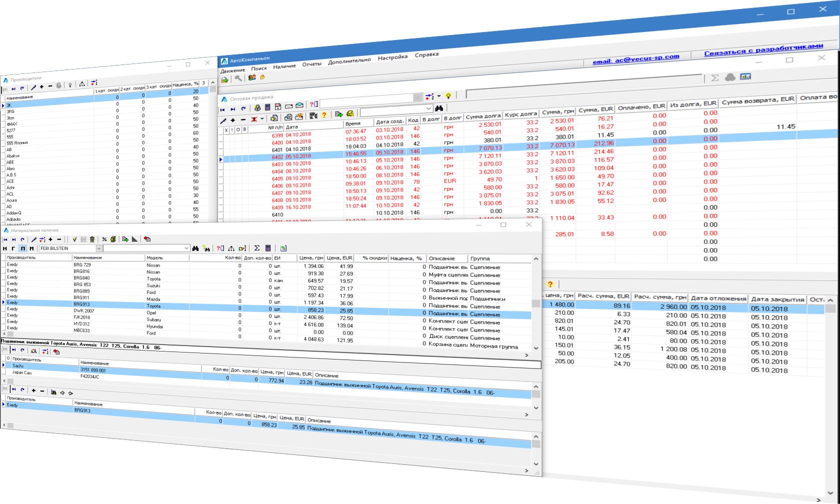The width and height of the screenshot is (840, 504).
Task: Click the binoculars search icon in Оптовая продажа
Action: [x=439, y=108]
